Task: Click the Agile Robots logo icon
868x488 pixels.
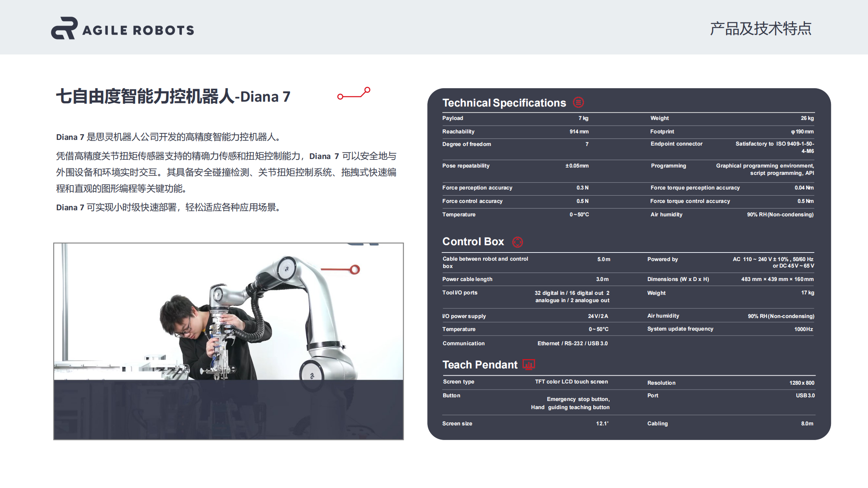Action: point(64,28)
